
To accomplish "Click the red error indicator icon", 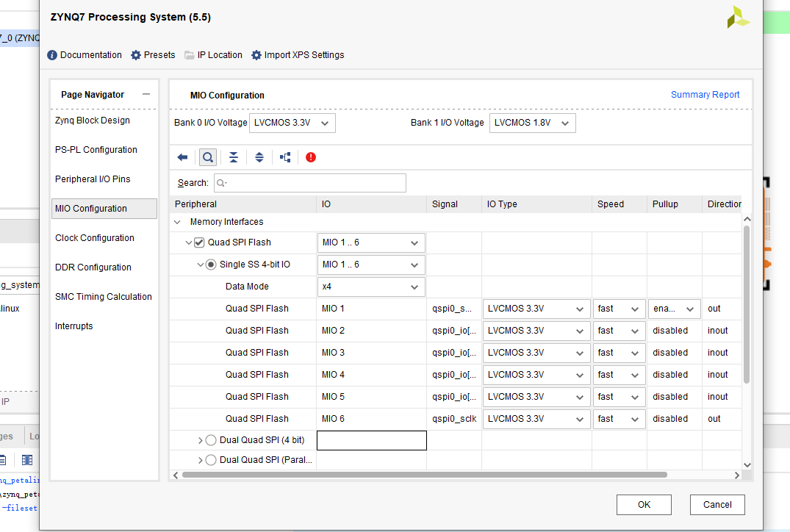I will pos(311,157).
